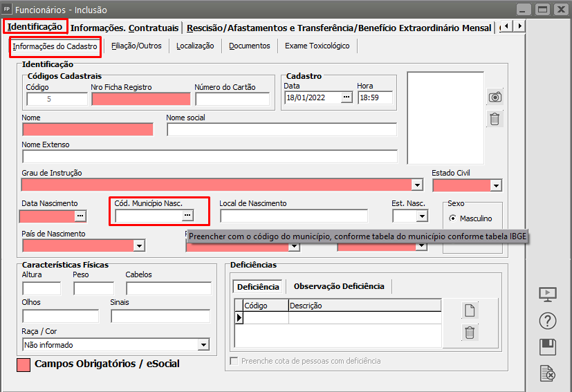Open Est. Nasc. dropdown
This screenshot has width=572, height=392.
tap(422, 216)
